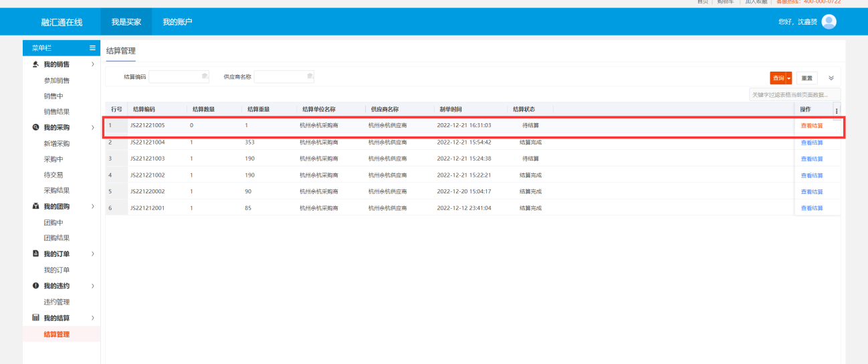Switch to the 我是买家 tab

click(126, 22)
